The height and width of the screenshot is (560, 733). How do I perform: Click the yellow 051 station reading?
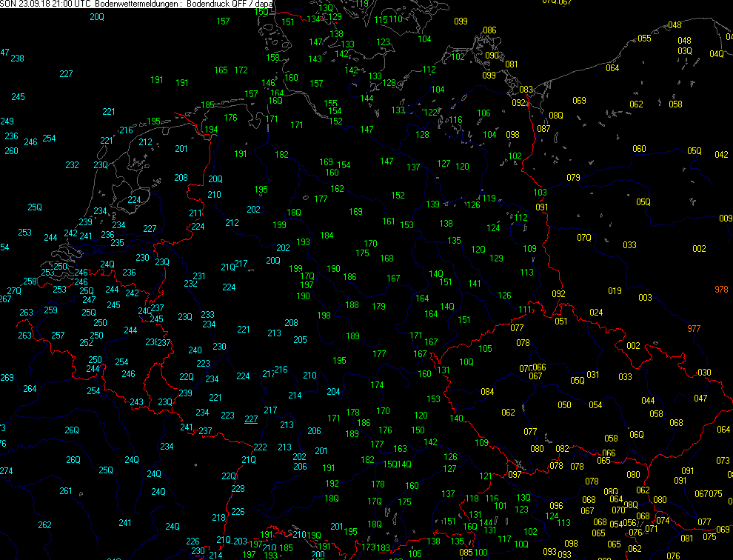click(x=561, y=321)
